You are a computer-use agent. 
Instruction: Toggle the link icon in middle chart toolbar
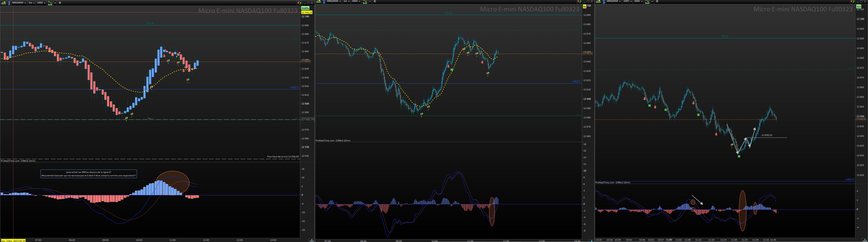(324, 2)
